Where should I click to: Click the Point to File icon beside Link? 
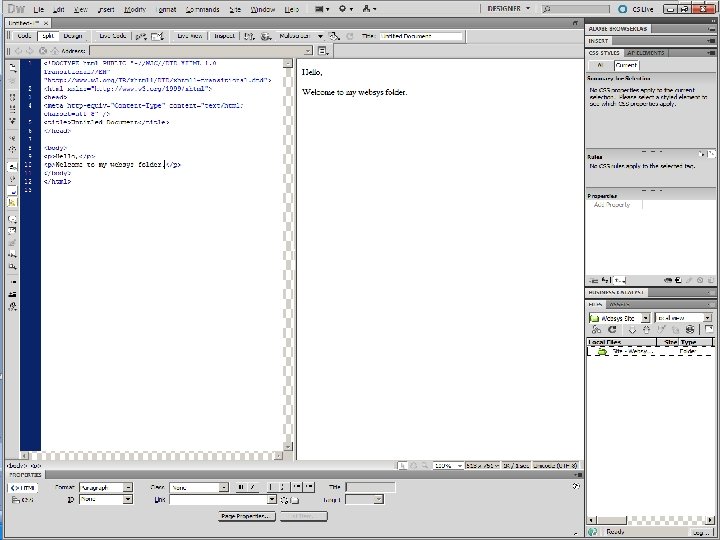click(285, 500)
